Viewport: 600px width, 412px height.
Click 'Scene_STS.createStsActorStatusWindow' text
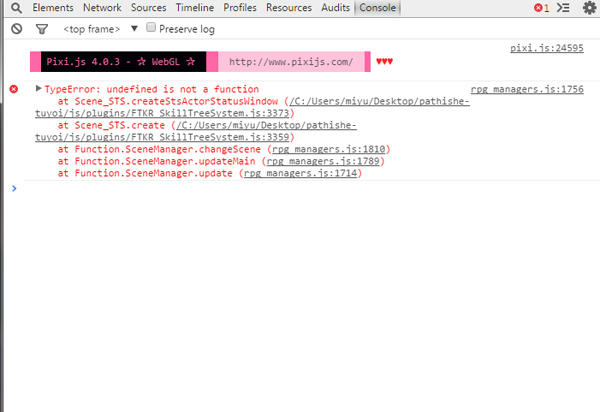[x=176, y=101]
